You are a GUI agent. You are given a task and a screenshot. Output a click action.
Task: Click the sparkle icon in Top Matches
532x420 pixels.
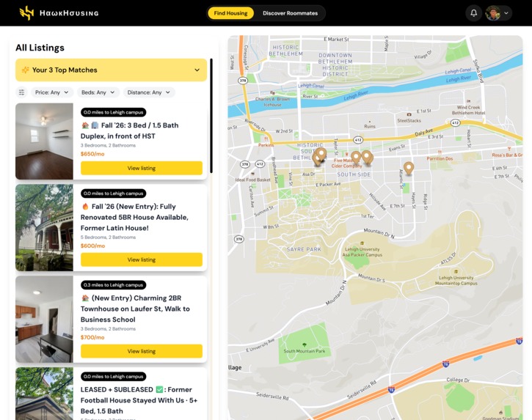[25, 70]
